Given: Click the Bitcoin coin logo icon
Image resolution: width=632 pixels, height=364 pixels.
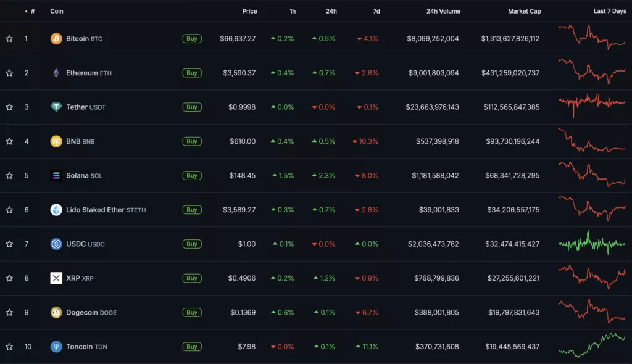Looking at the screenshot, I should click(56, 39).
